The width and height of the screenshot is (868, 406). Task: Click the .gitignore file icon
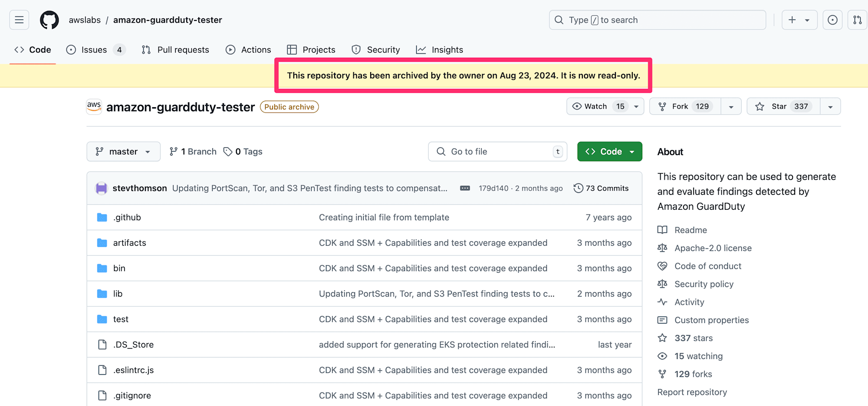102,396
